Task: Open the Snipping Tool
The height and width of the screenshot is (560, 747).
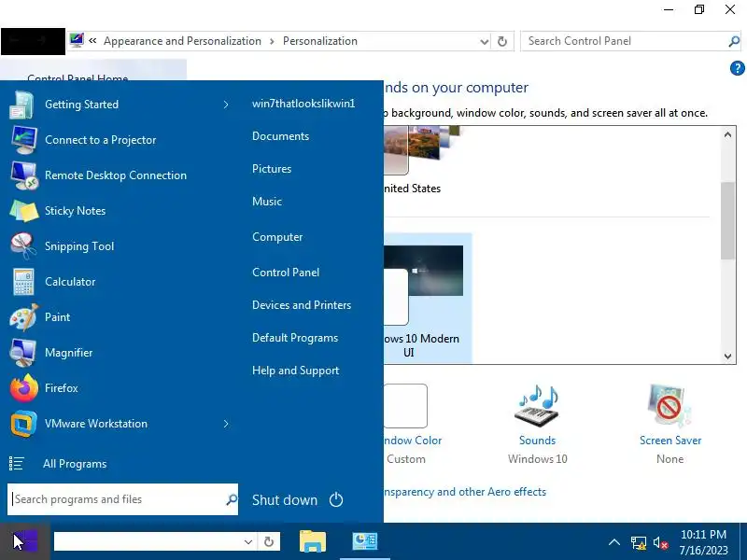Action: (x=120, y=246)
